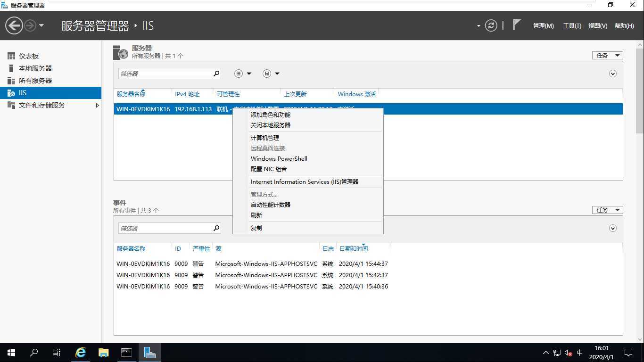Sort servers by 上次更新 column
The height and width of the screenshot is (362, 644).
coord(295,94)
